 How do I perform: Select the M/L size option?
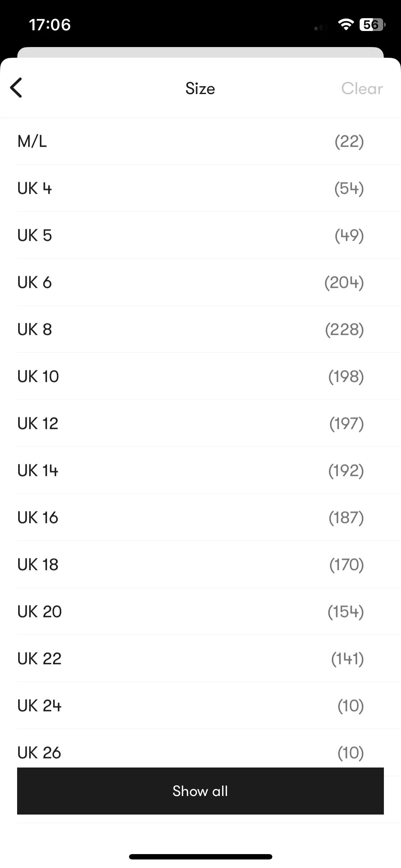pyautogui.click(x=200, y=141)
